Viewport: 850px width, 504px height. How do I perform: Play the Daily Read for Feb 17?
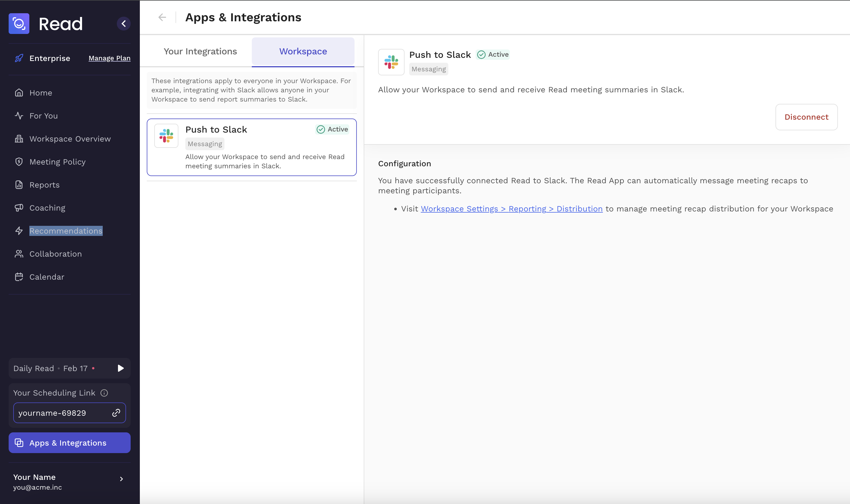point(121,369)
